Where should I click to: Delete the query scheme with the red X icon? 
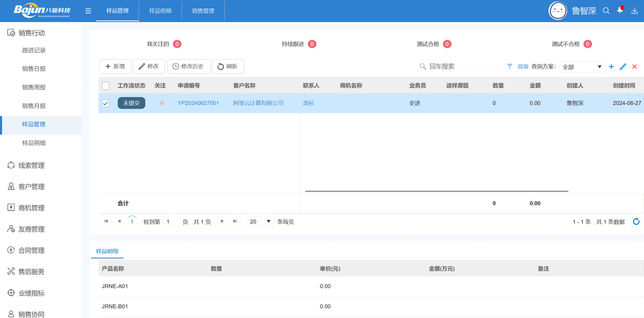tap(634, 66)
